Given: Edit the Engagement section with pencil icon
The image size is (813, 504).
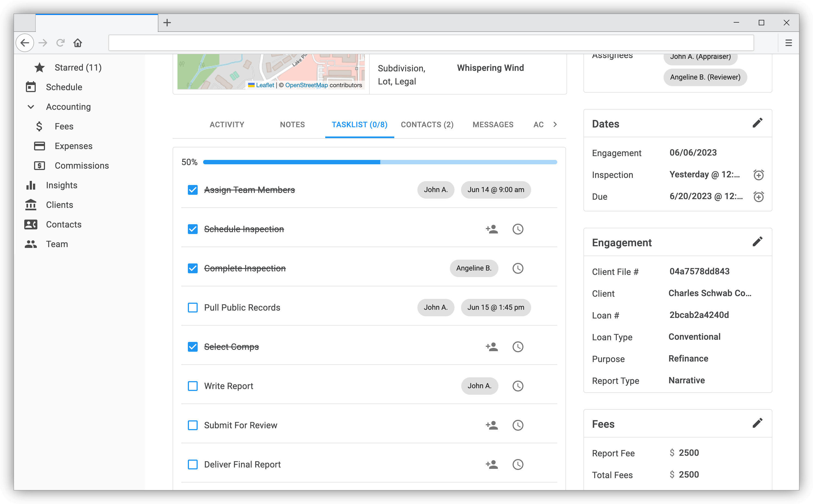Looking at the screenshot, I should tap(757, 242).
